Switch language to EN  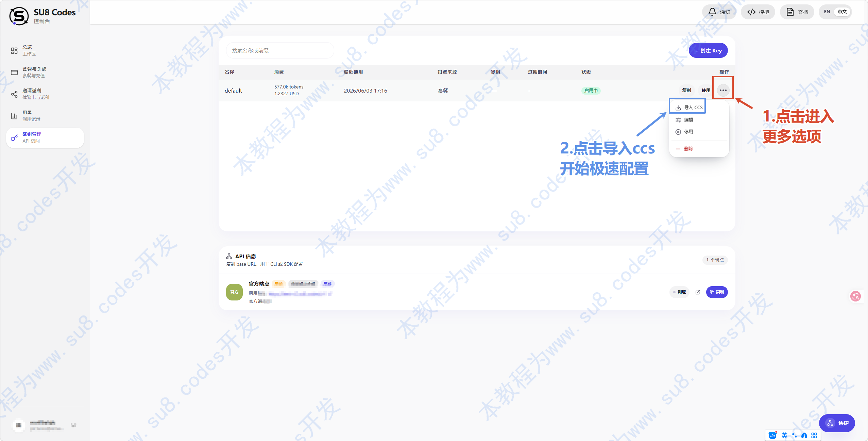[827, 12]
